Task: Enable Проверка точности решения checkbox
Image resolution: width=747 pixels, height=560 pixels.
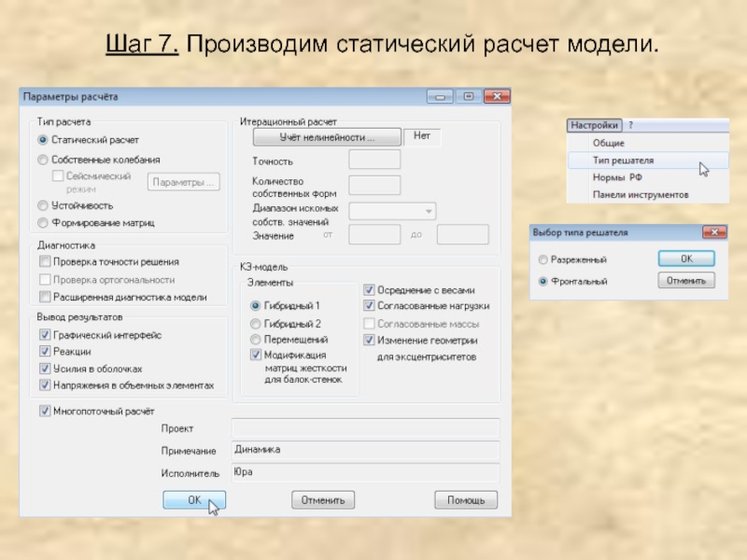Action: click(45, 261)
